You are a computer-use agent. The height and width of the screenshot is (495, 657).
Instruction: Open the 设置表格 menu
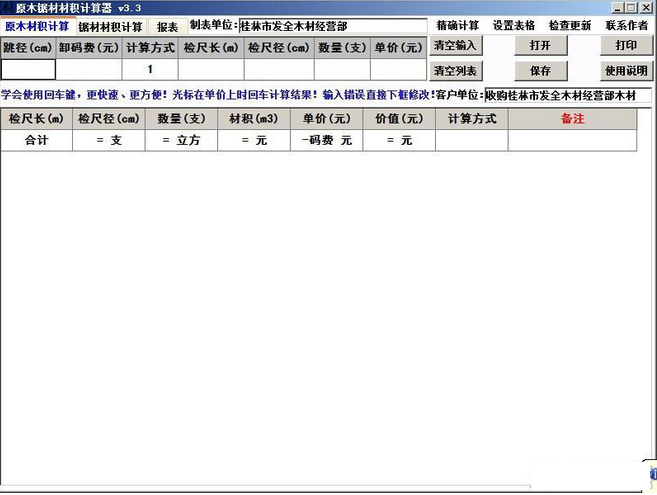pyautogui.click(x=514, y=25)
